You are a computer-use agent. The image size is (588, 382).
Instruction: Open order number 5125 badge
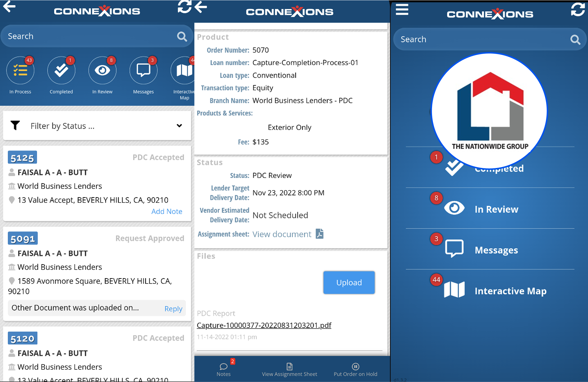(x=22, y=158)
